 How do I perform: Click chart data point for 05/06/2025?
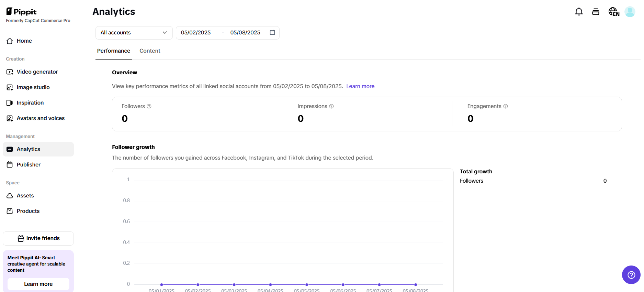pos(343,285)
